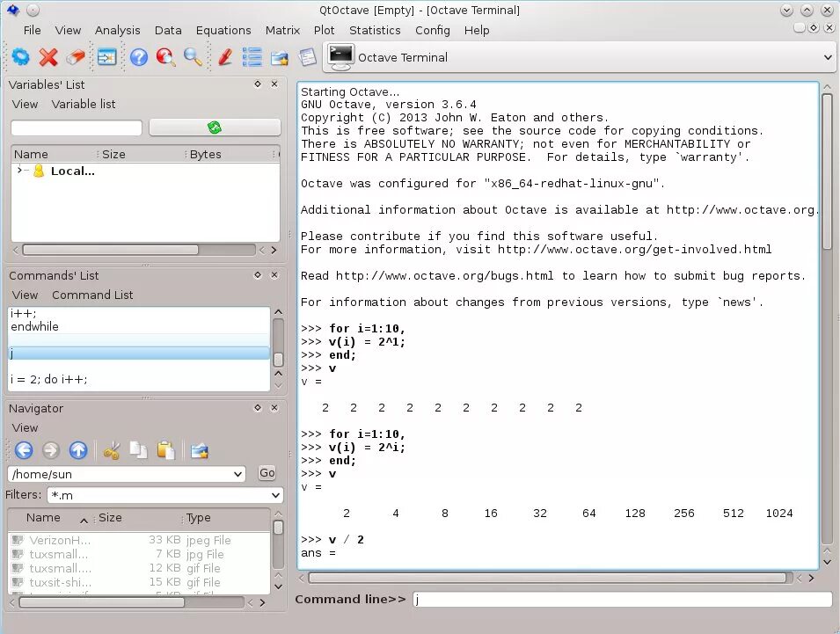Screen dimensions: 840x634
Task: Click the Navigator forward arrow
Action: tap(51, 450)
